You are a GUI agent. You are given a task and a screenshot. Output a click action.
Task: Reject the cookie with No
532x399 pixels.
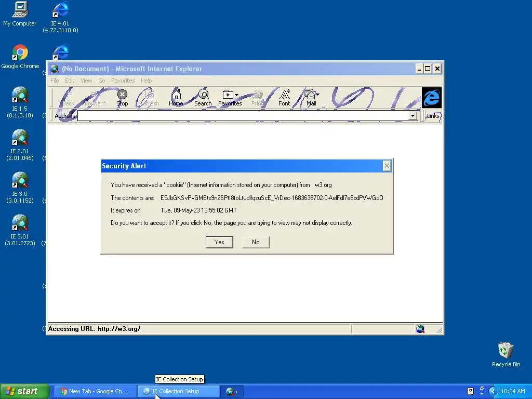(256, 242)
